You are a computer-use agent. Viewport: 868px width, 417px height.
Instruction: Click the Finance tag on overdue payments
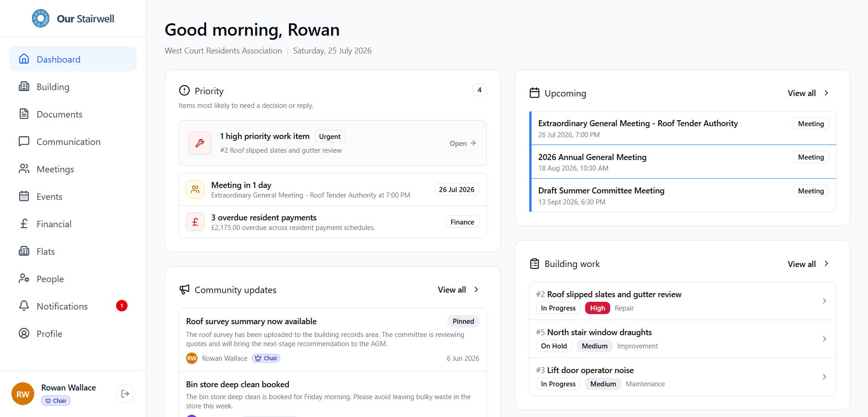point(462,222)
